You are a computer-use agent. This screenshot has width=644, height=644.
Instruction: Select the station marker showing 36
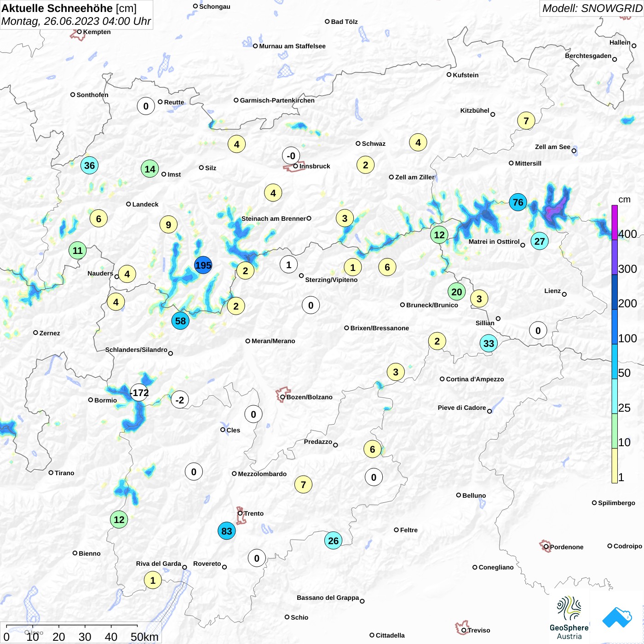pyautogui.click(x=89, y=165)
